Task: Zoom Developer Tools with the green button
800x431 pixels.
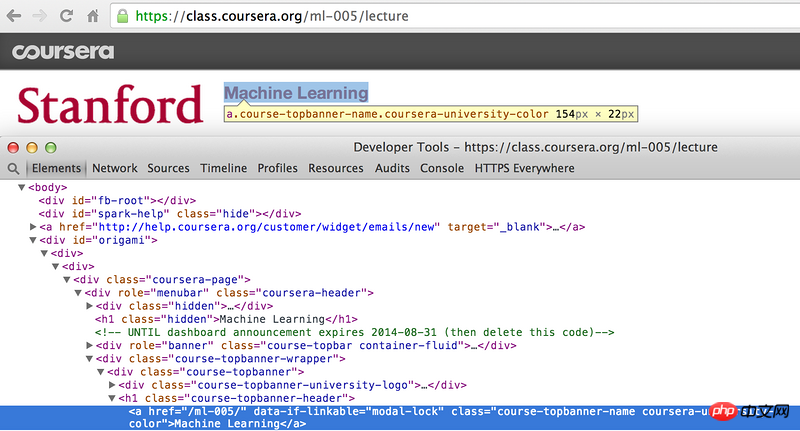Action: (x=50, y=148)
